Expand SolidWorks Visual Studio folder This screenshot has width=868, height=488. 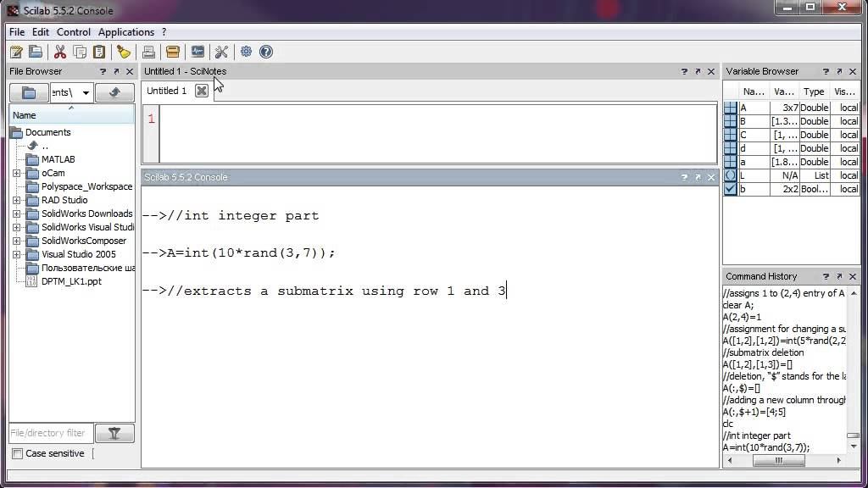pyautogui.click(x=17, y=227)
